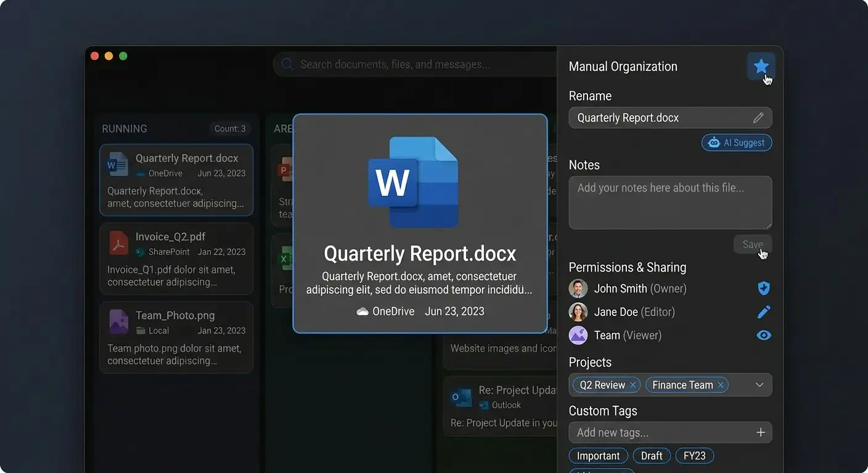Click the image icon on Team_Photo card
The height and width of the screenshot is (473, 868).
click(118, 322)
